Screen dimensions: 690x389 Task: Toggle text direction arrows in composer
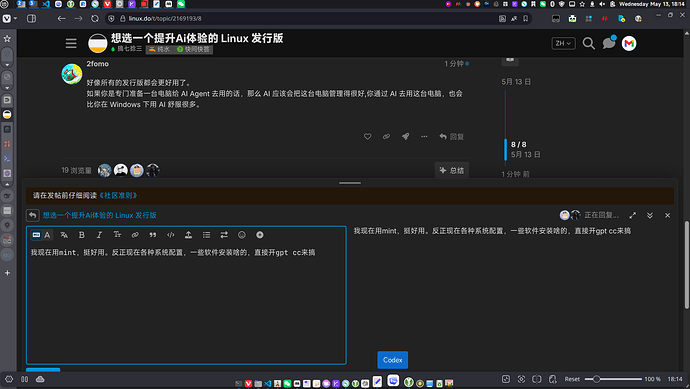click(224, 235)
